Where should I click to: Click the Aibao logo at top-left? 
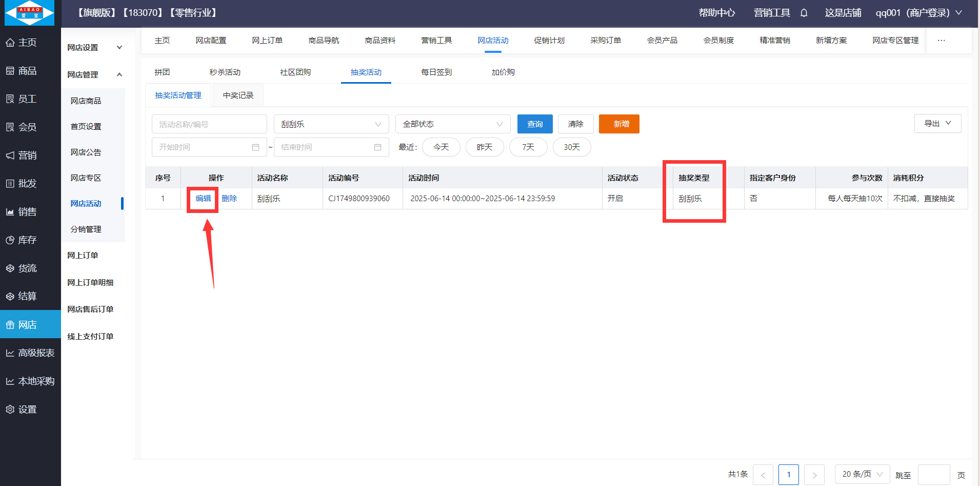[29, 13]
